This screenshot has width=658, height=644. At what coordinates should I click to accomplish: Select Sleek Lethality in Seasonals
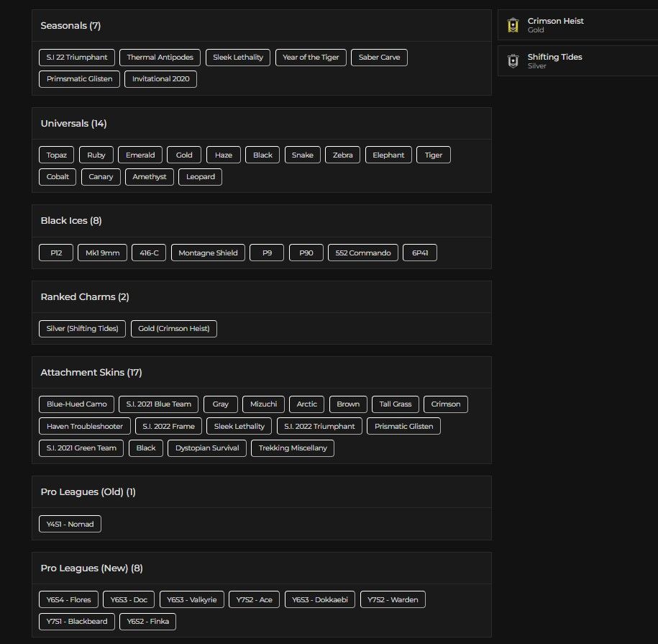(238, 58)
